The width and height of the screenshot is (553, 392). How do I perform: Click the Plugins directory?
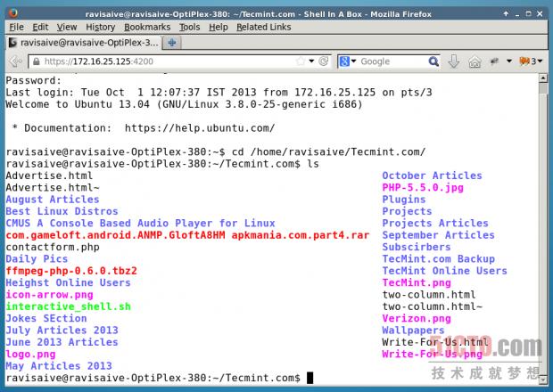tap(404, 200)
